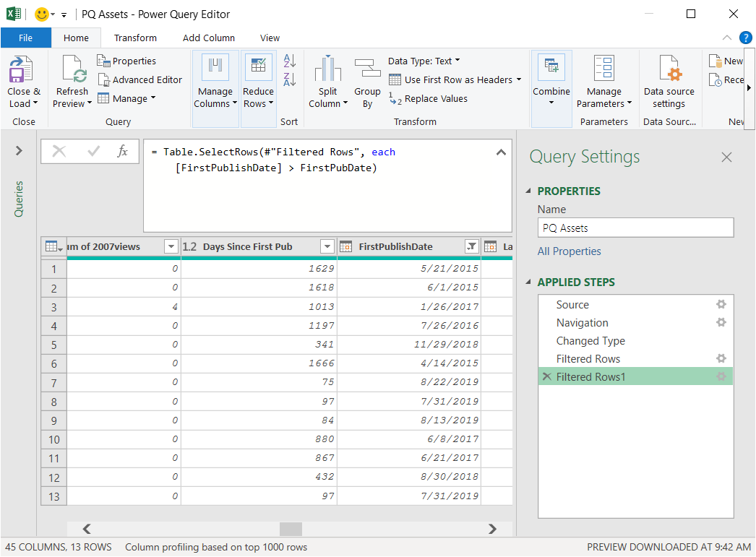Open query Properties
Image resolution: width=756 pixels, height=557 pixels.
pyautogui.click(x=126, y=61)
